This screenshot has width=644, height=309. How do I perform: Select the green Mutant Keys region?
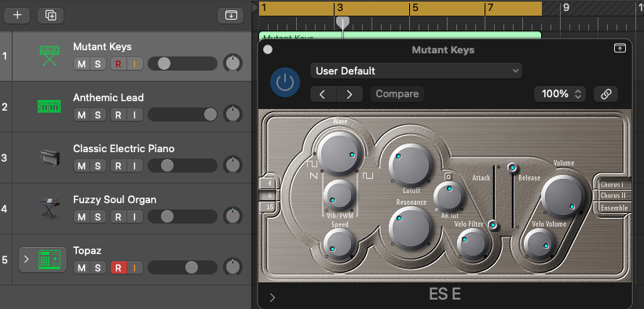pos(400,35)
